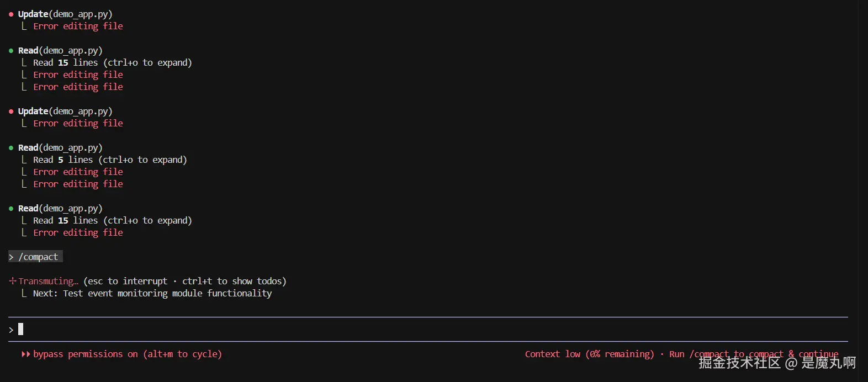This screenshot has height=382, width=868.
Task: Click the red bullet beside the first Update(demo_app.py)
Action: [11, 14]
